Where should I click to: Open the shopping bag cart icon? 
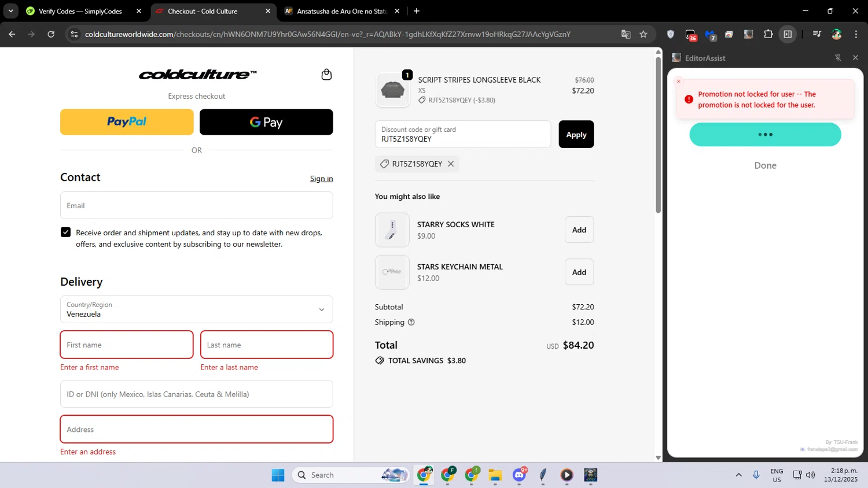(326, 75)
